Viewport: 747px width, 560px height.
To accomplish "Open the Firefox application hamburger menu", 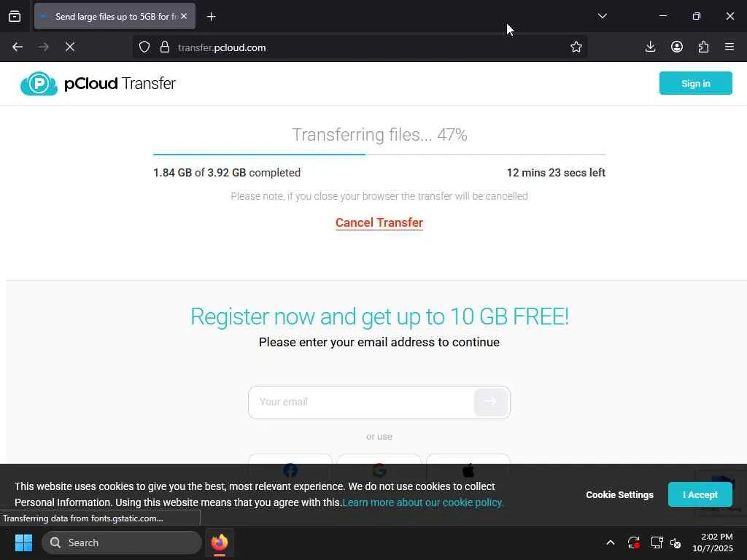I will tap(729, 47).
